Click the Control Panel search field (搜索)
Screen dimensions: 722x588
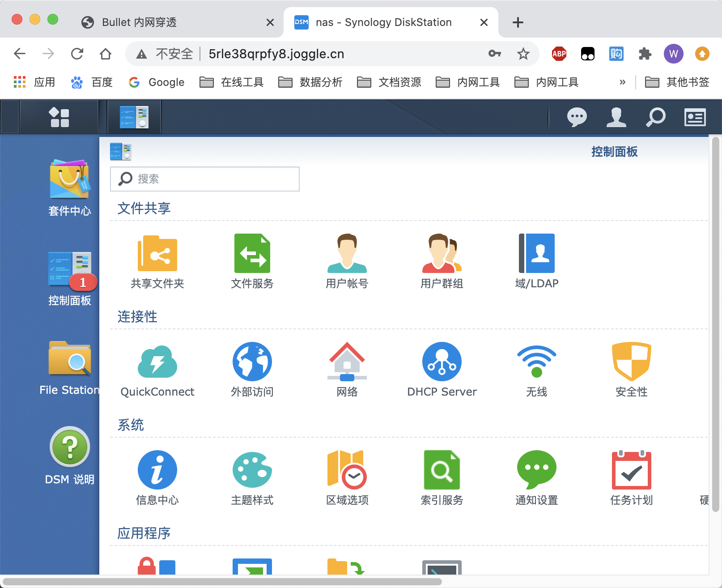[x=205, y=179]
